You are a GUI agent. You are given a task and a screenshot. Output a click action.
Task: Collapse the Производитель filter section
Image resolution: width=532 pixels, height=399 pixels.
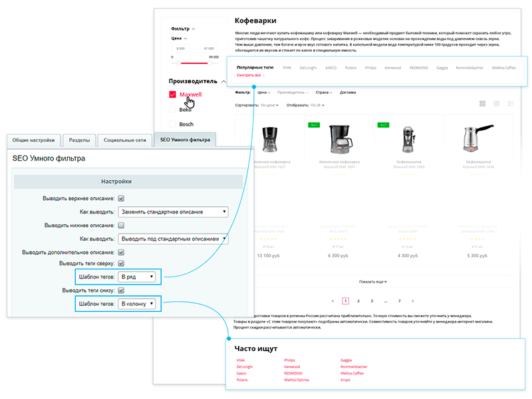point(223,81)
